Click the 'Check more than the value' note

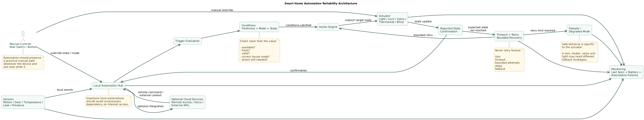(x=259, y=50)
